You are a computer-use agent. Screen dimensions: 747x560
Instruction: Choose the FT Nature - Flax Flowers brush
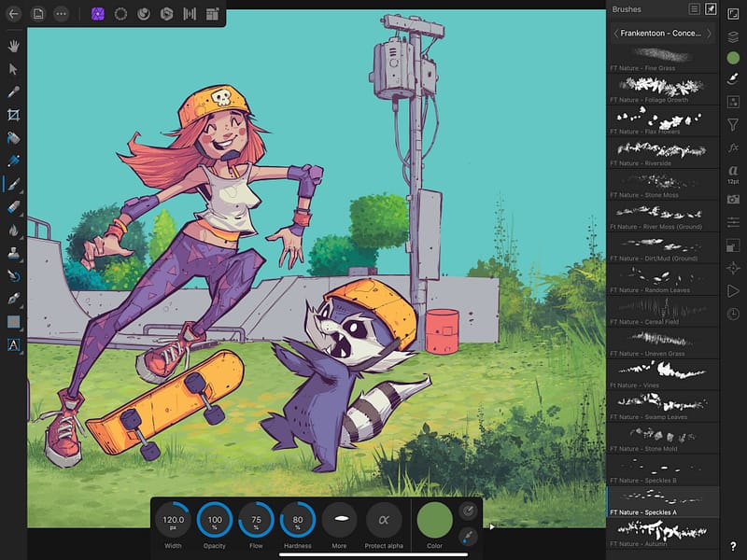tap(663, 121)
